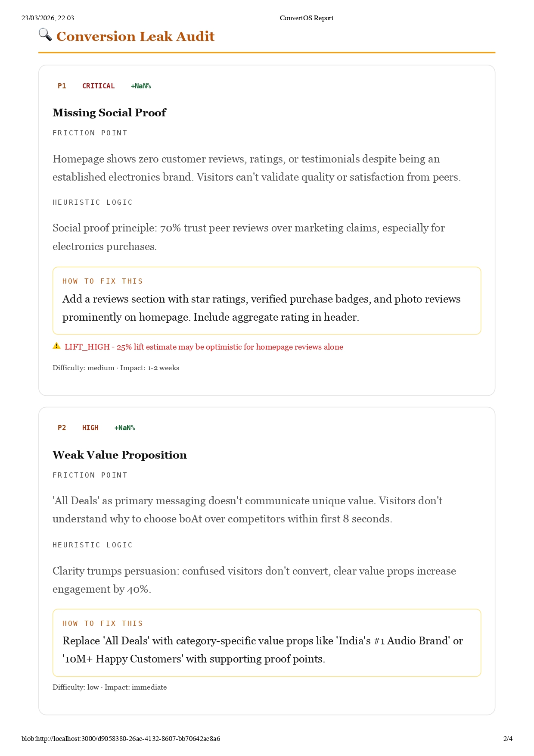Click the blob localhost URL in the footer
This screenshot has width=534, height=756.
click(x=121, y=739)
